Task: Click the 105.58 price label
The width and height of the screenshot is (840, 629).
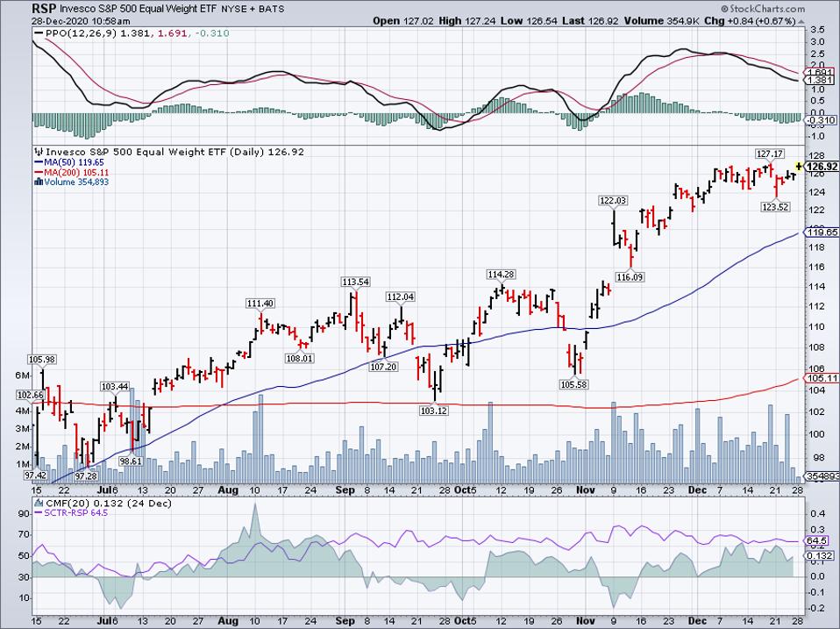Action: (x=573, y=384)
